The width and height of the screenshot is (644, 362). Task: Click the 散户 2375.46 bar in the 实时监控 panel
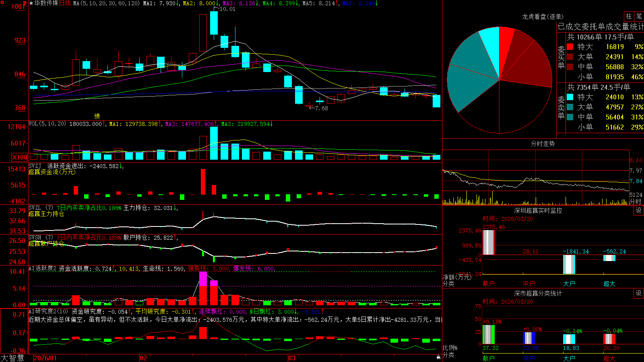click(489, 242)
